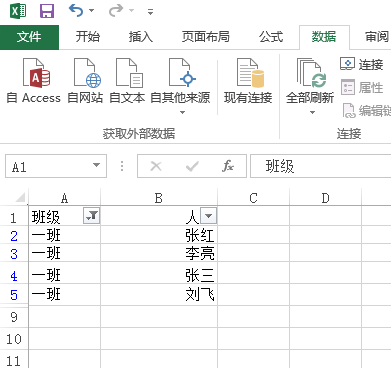Viewport: 391px width, 368px height.
Task: Select column C header
Action: [253, 198]
